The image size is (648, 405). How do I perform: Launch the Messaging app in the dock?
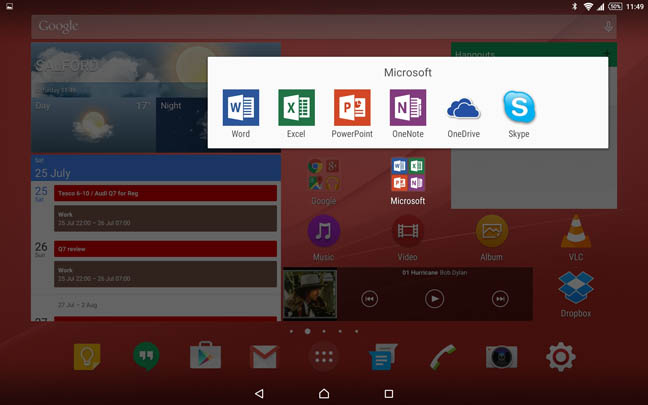(383, 357)
